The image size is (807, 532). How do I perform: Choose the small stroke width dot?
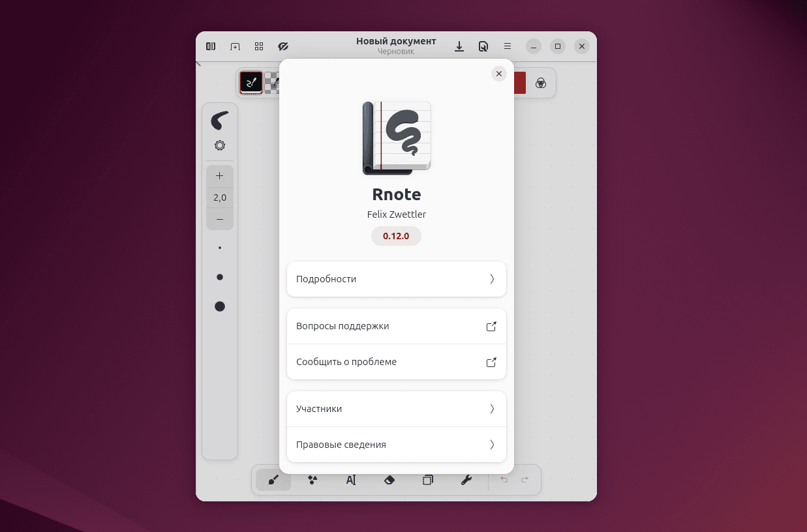point(220,248)
